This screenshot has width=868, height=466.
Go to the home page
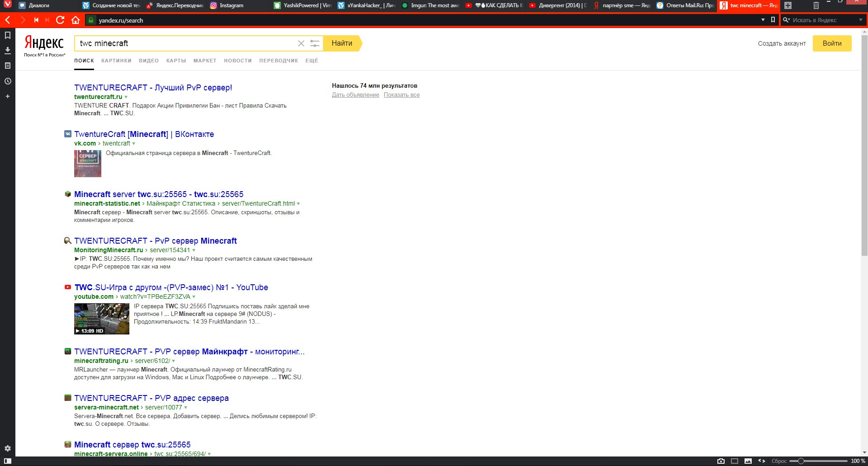(76, 20)
